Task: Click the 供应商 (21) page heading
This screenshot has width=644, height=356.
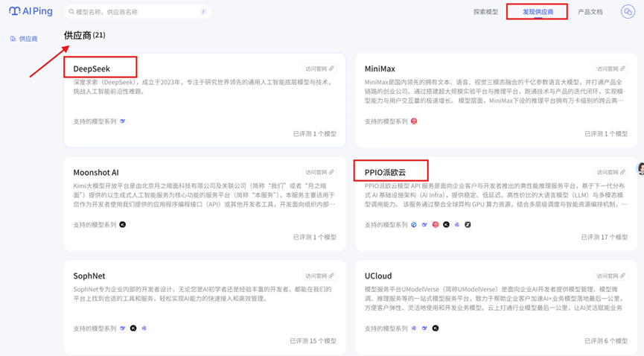Action: (x=85, y=35)
